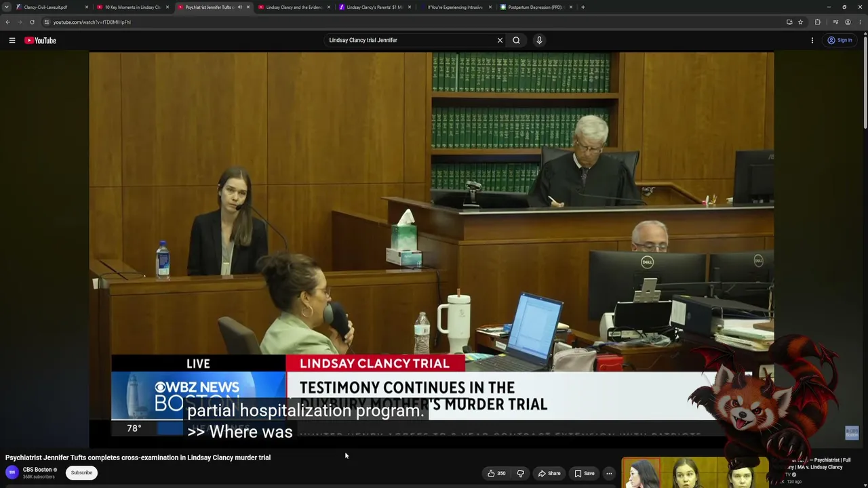Switch to "If You're Experiencing Intrusive" tab

coord(455,7)
